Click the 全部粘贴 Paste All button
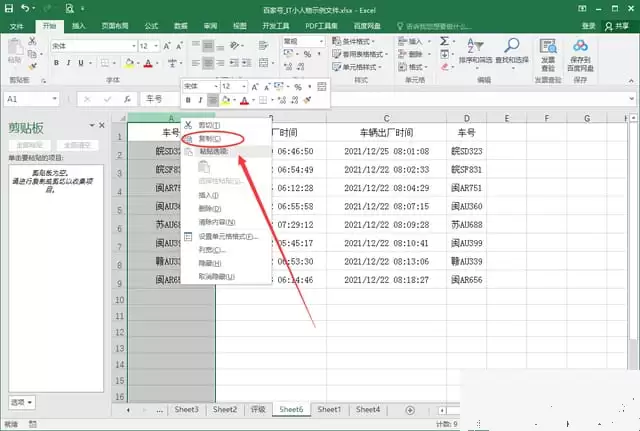Screen dimensions: 640x431 pyautogui.click(x=30, y=145)
